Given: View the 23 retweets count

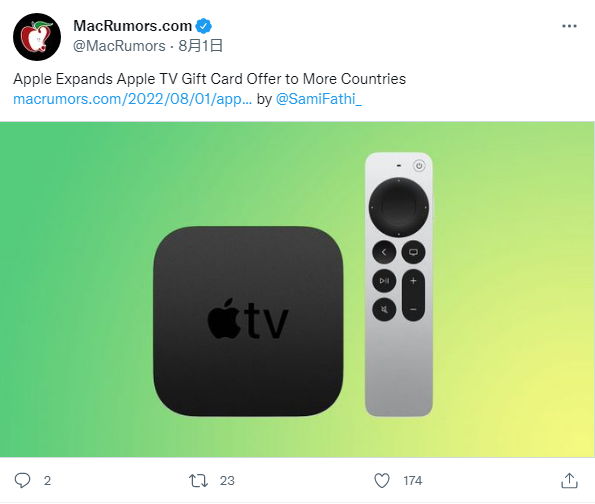Looking at the screenshot, I should (227, 481).
